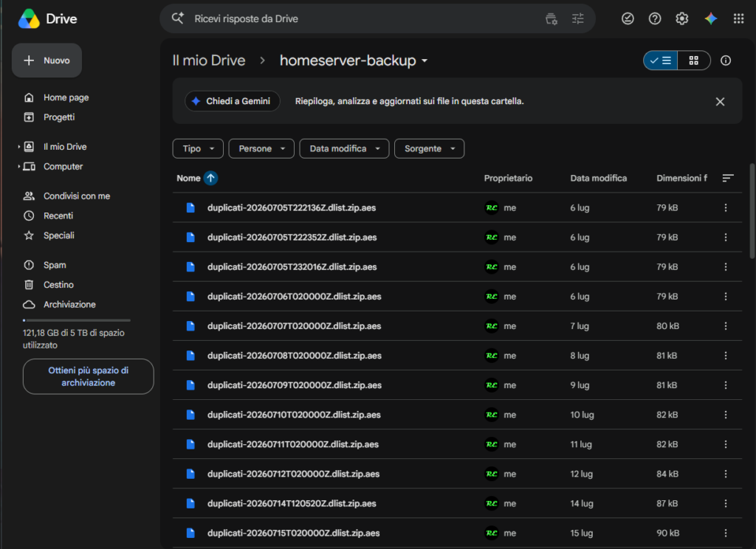Open more actions for duplicati-20260711T020000Z file
Viewport: 756px width, 549px height.
coord(725,444)
